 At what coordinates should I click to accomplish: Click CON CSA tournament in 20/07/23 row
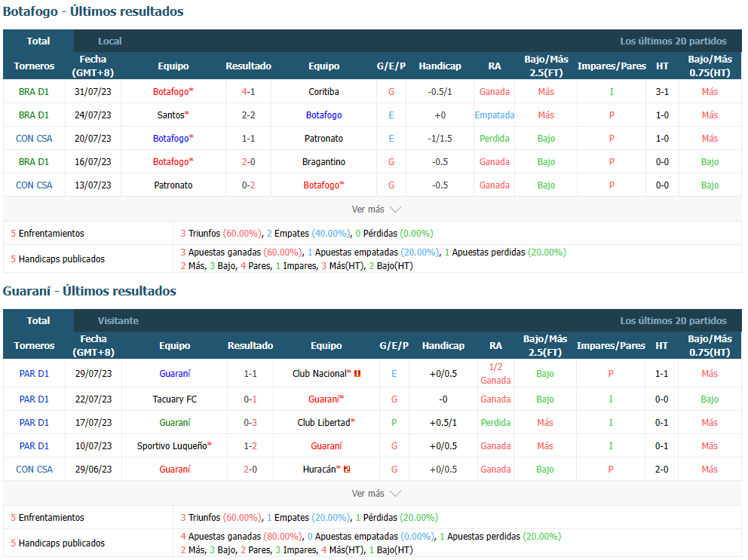[x=34, y=139]
